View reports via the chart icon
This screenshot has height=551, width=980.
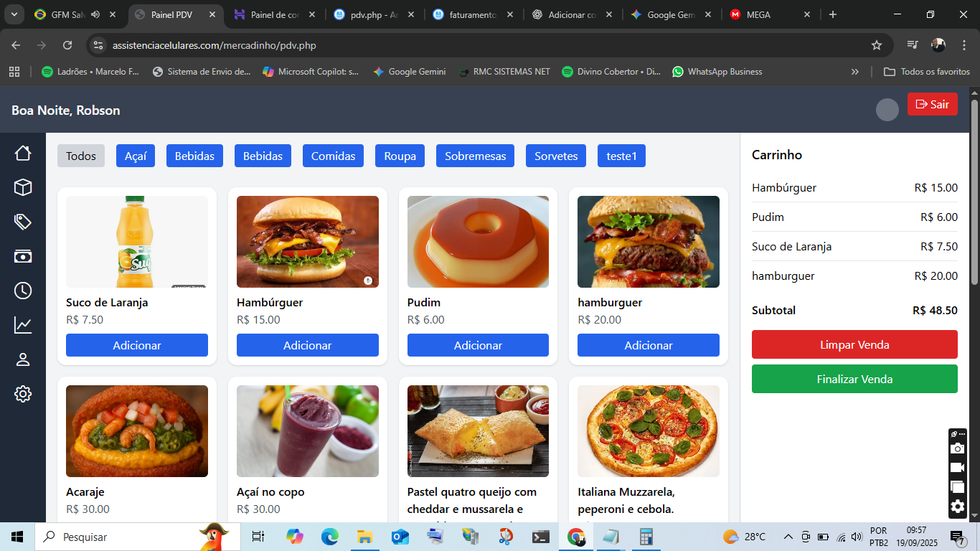pyautogui.click(x=24, y=325)
